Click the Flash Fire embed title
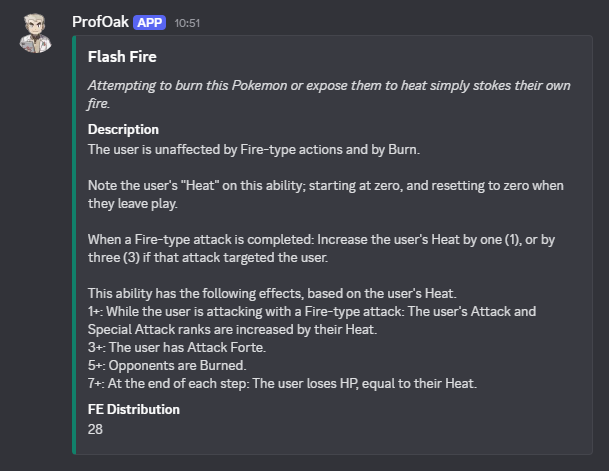This screenshot has width=609, height=471. tap(122, 57)
